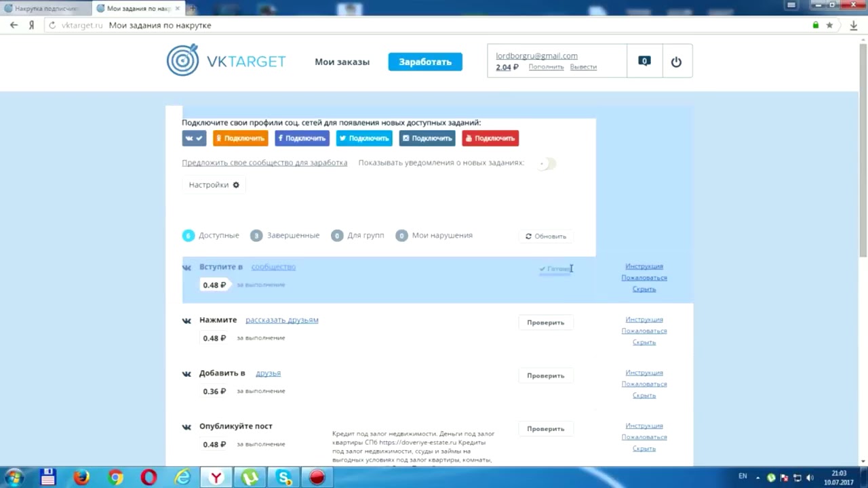Open Firefox from taskbar
The image size is (868, 488).
pyautogui.click(x=81, y=477)
